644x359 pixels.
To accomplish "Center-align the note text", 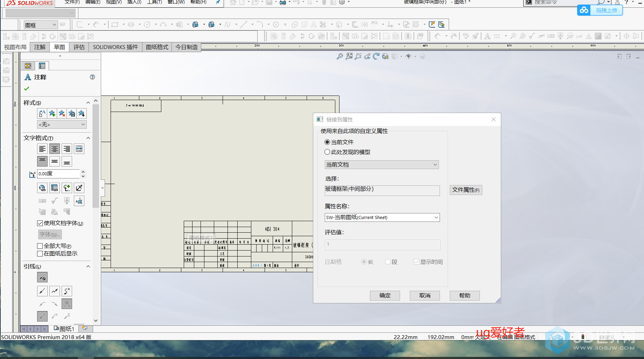I will pos(55,149).
